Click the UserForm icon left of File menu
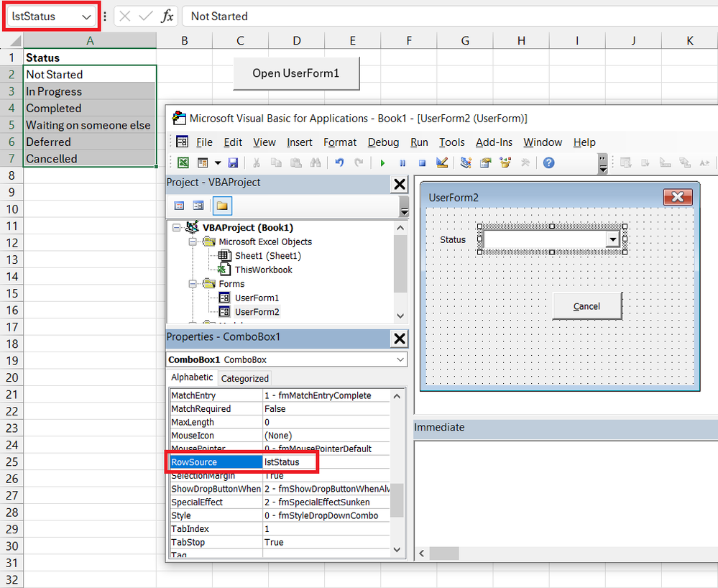Image resolution: width=718 pixels, height=588 pixels. click(x=183, y=142)
